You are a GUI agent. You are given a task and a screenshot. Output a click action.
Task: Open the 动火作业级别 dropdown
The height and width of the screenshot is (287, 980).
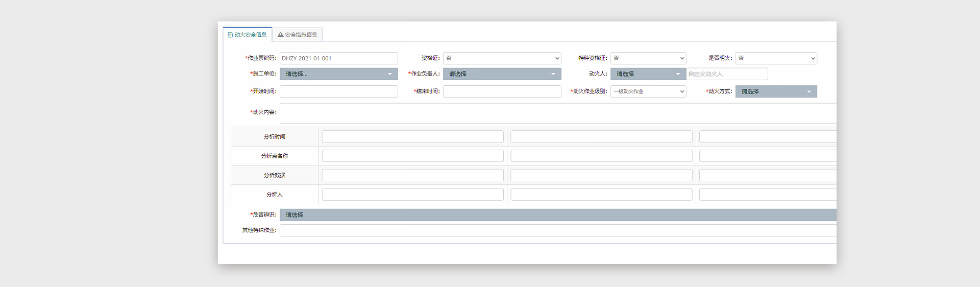(648, 91)
